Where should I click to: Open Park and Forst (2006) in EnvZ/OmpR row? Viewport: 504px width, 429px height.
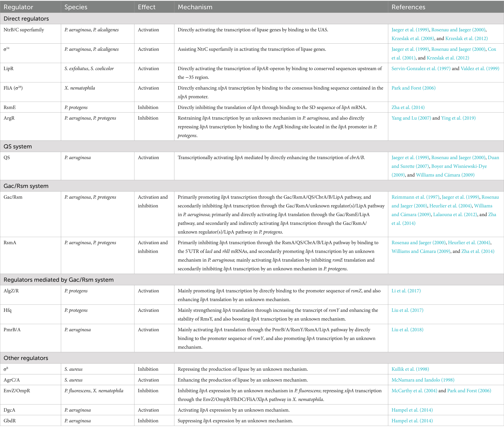469,391
